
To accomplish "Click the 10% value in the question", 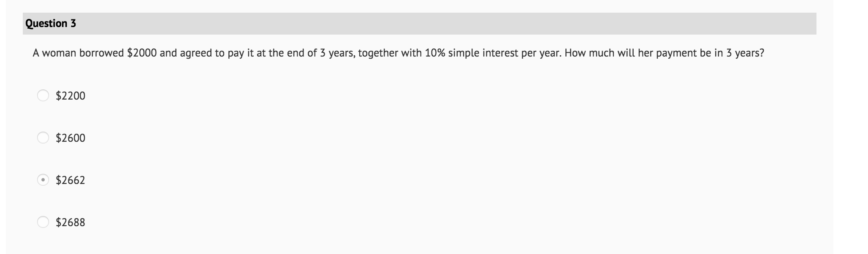I will click(435, 53).
